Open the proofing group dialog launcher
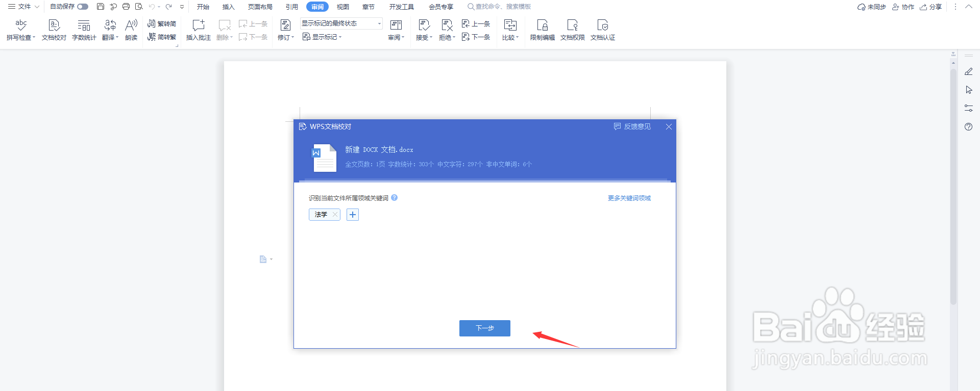The width and height of the screenshot is (980, 391). click(177, 46)
